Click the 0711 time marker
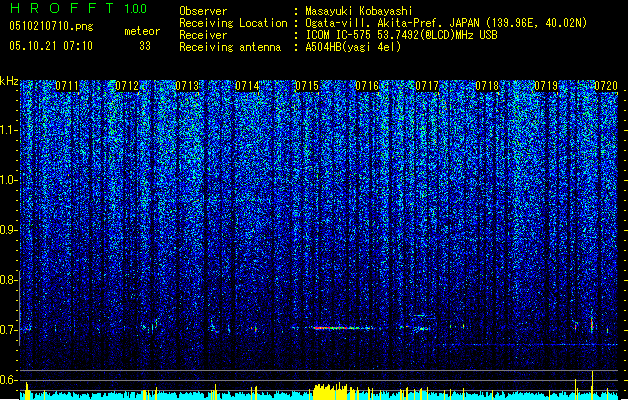The image size is (629, 400). pos(67,86)
